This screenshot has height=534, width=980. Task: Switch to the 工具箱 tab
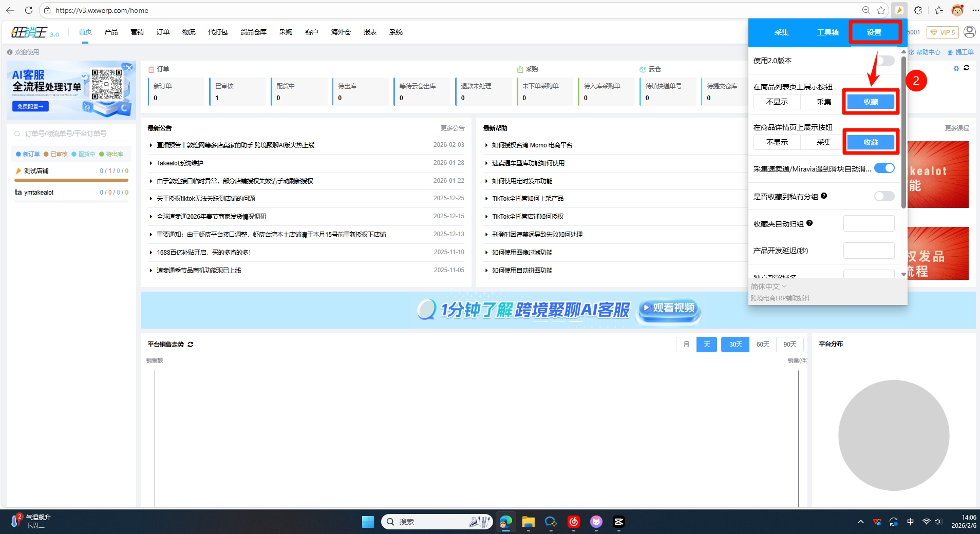click(x=827, y=32)
